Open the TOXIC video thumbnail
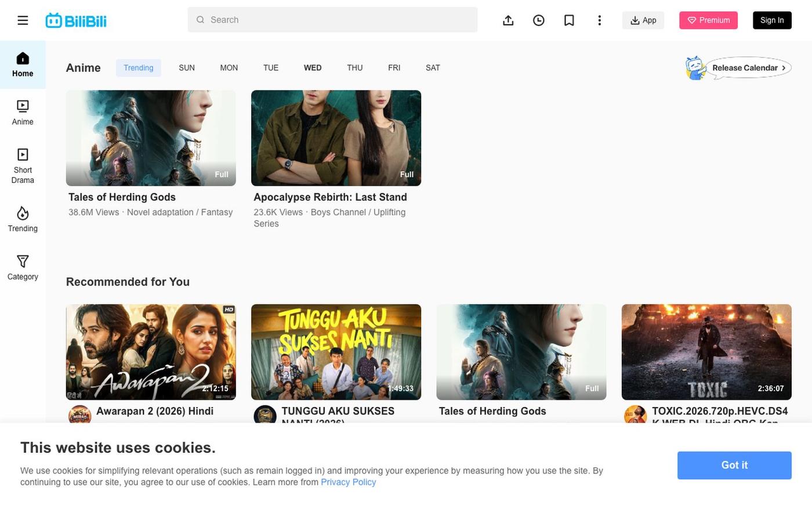 point(706,352)
